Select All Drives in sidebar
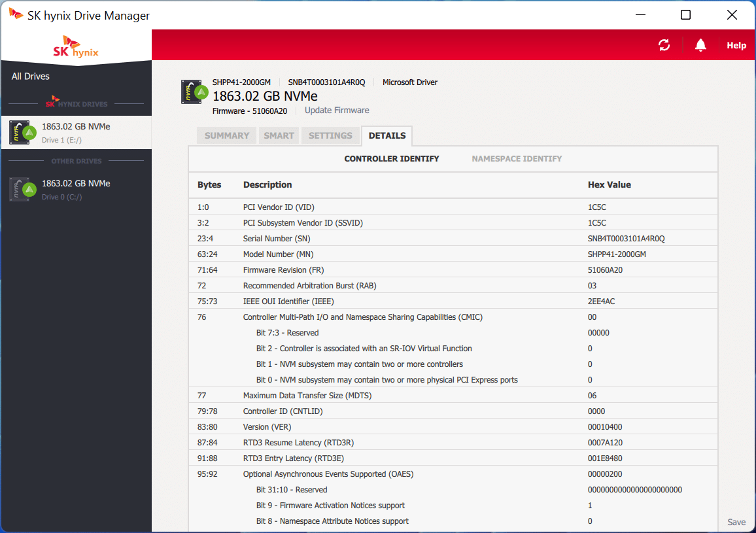The height and width of the screenshot is (533, 756). pyautogui.click(x=30, y=77)
